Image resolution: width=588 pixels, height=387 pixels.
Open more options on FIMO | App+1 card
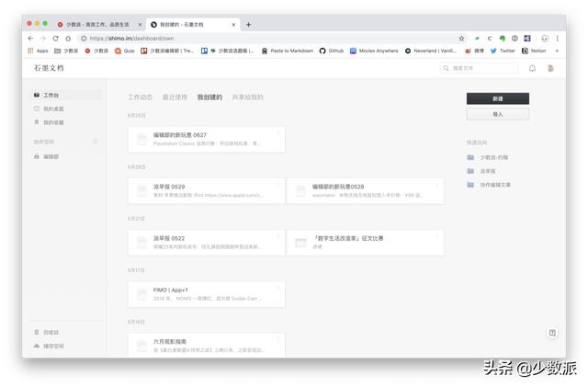[x=277, y=289]
